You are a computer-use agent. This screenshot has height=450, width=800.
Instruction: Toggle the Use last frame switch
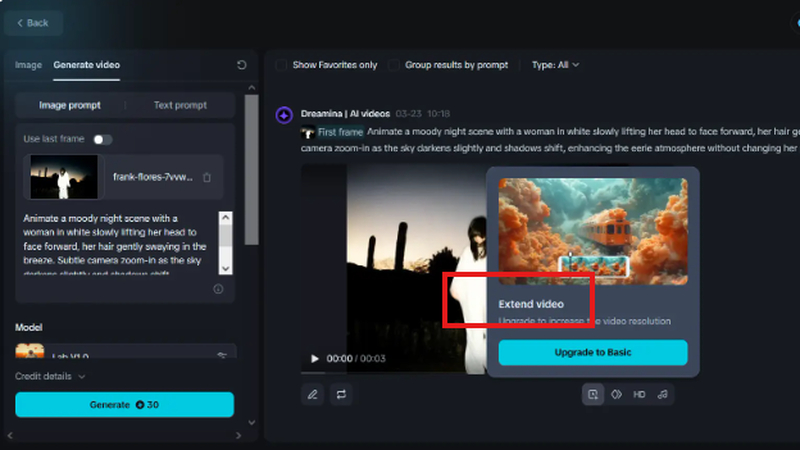point(103,139)
